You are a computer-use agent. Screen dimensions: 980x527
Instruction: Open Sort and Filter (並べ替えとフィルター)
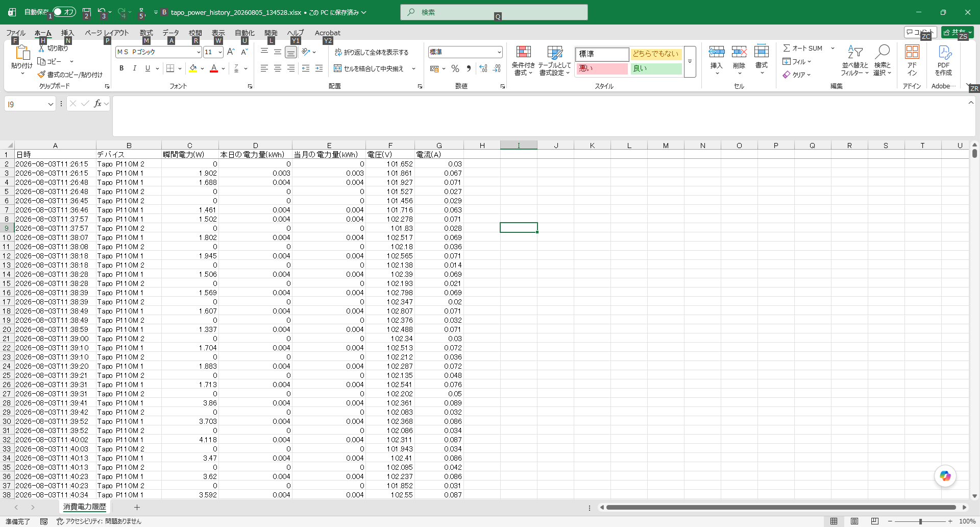tap(855, 61)
